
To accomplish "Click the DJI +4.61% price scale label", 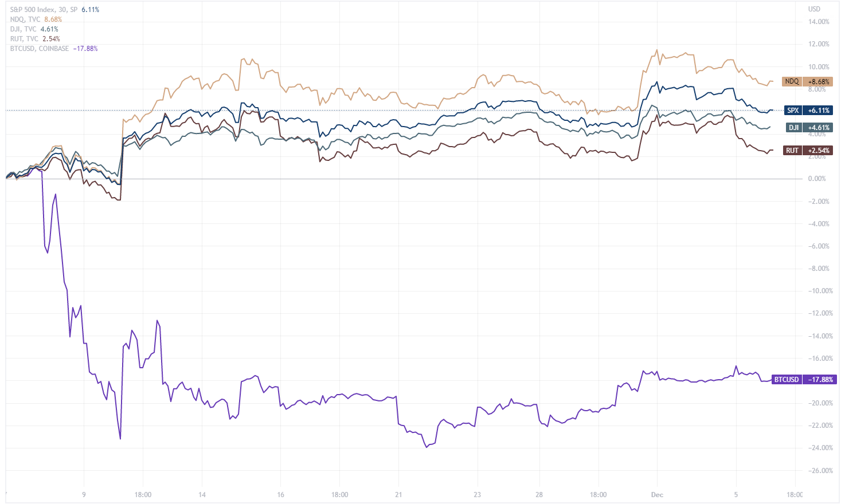I will click(x=809, y=128).
